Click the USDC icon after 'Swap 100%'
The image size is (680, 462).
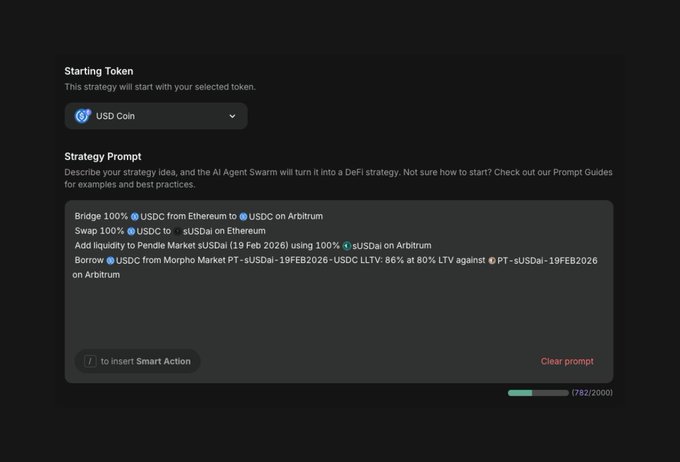[131, 231]
